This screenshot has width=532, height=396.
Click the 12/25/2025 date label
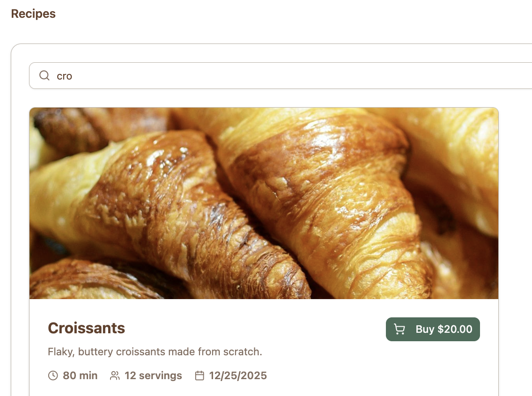tap(238, 376)
